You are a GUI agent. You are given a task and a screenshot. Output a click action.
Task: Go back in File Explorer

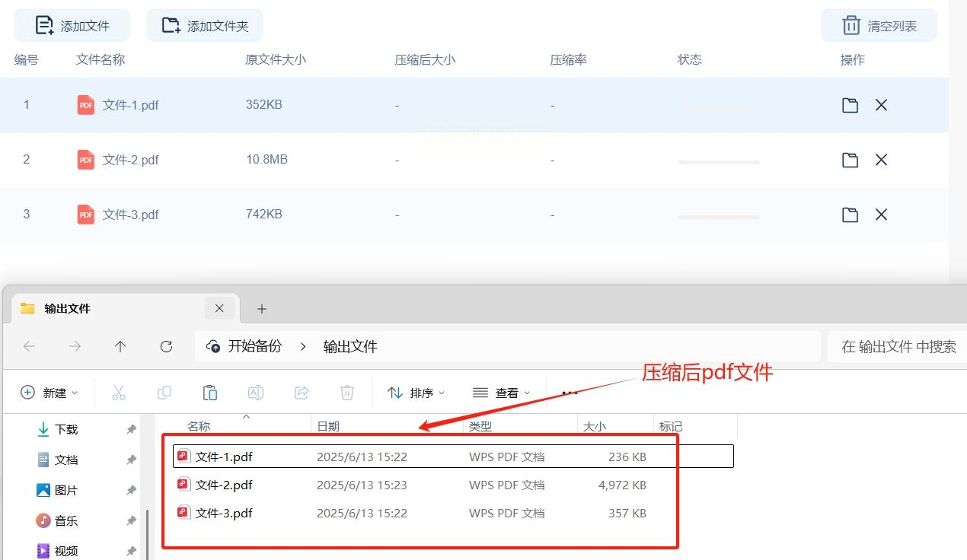point(29,346)
